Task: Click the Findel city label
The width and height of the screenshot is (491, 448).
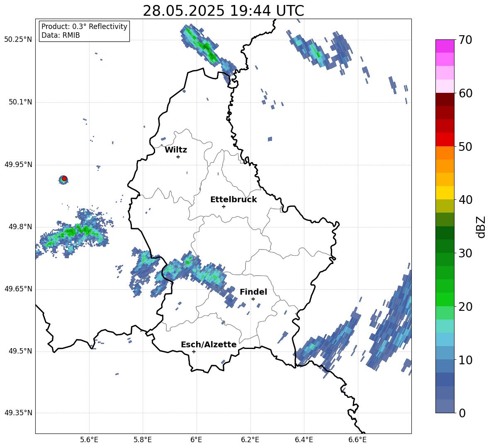Action: pyautogui.click(x=253, y=292)
